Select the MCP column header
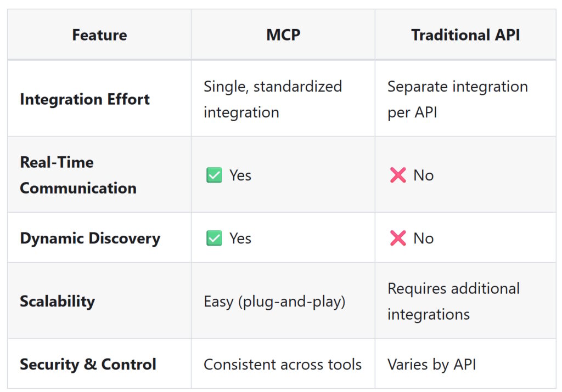This screenshot has height=392, width=562. 283,35
